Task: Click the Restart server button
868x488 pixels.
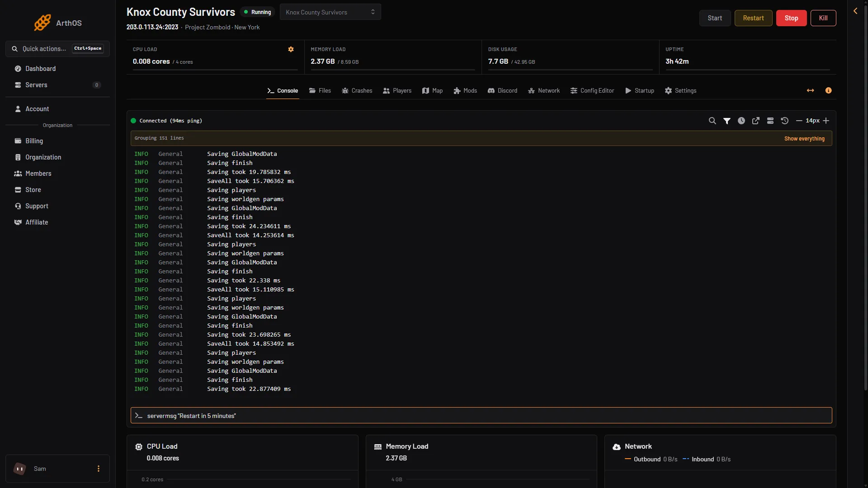Action: click(x=753, y=18)
